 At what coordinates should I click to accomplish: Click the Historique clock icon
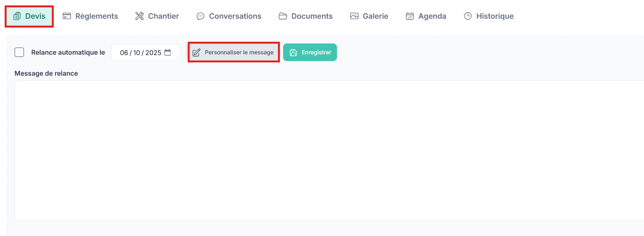click(468, 16)
